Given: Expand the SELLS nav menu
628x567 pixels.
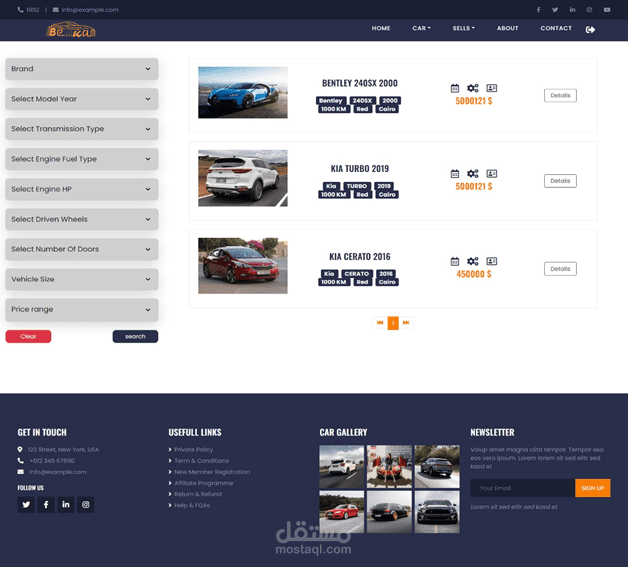Looking at the screenshot, I should (x=463, y=28).
